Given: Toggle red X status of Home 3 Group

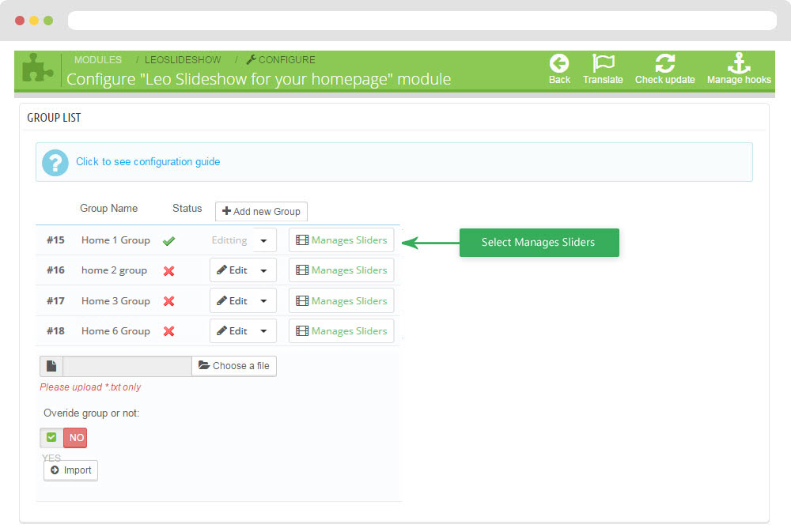Looking at the screenshot, I should click(x=169, y=301).
